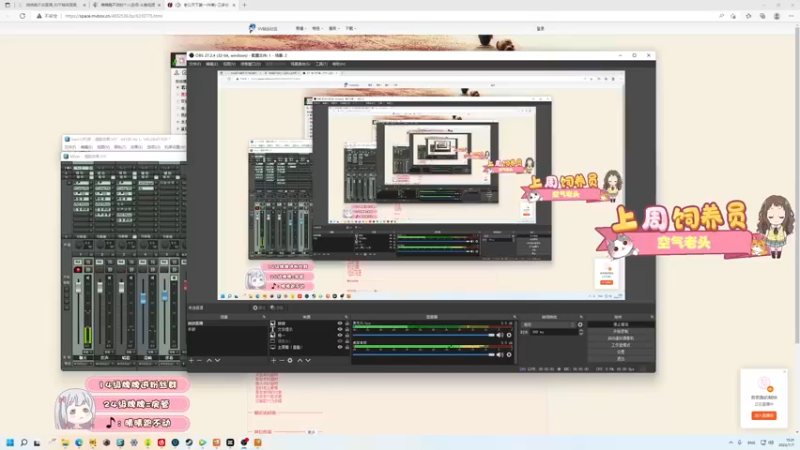Pop out the Sources dock panel

346,317
